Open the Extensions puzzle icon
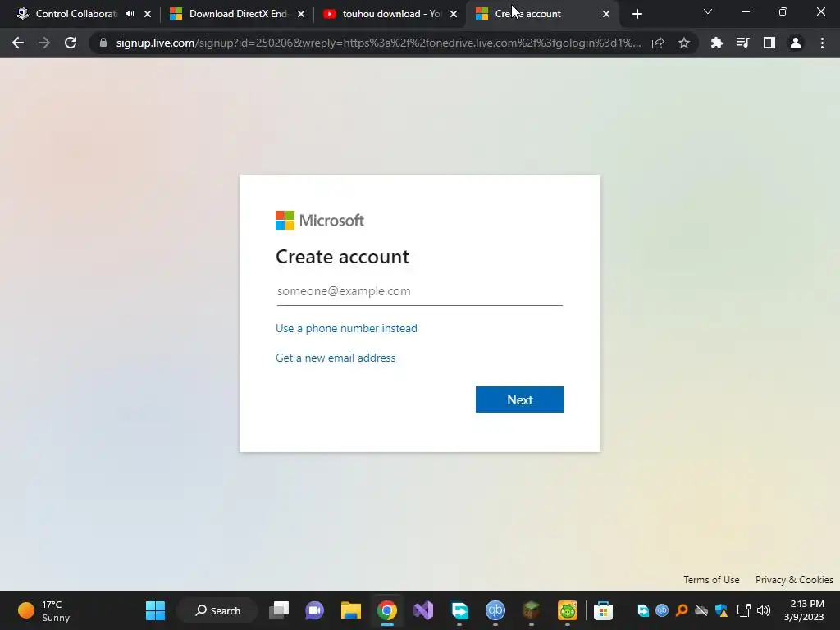 (716, 43)
